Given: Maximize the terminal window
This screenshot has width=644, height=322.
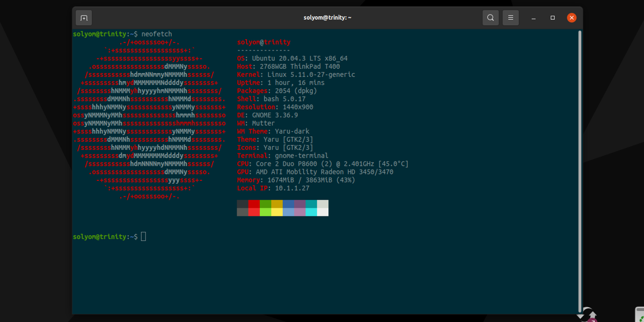Looking at the screenshot, I should (552, 18).
